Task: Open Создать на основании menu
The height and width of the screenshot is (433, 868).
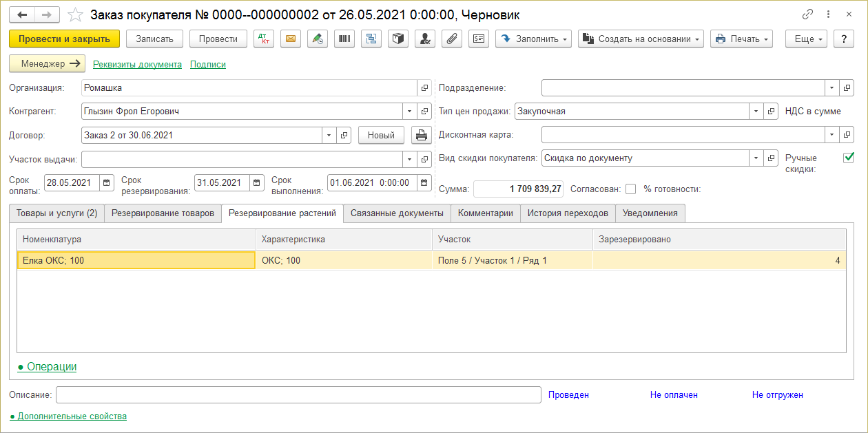Action: click(641, 39)
